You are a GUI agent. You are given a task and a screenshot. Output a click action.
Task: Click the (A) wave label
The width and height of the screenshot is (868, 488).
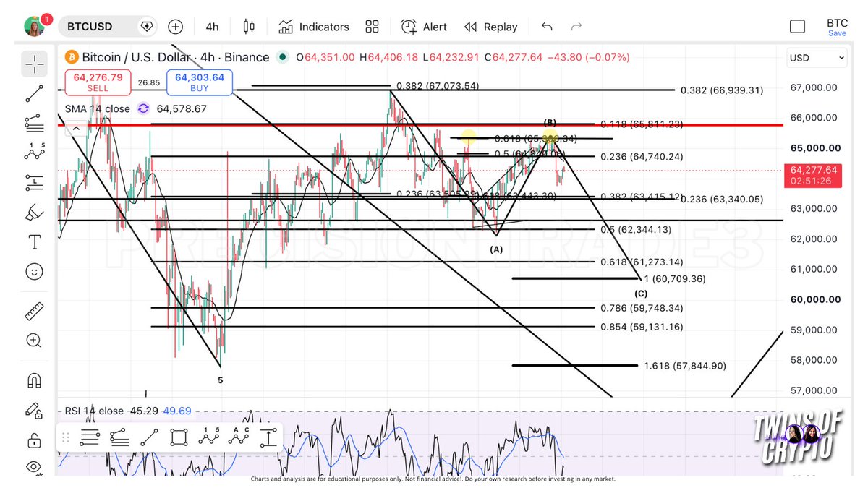(x=496, y=249)
